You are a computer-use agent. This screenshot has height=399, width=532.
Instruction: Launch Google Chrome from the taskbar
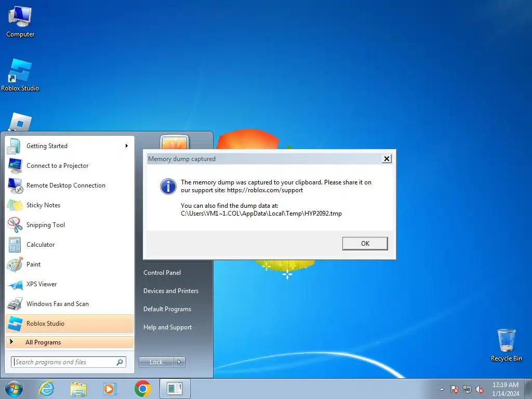(142, 389)
